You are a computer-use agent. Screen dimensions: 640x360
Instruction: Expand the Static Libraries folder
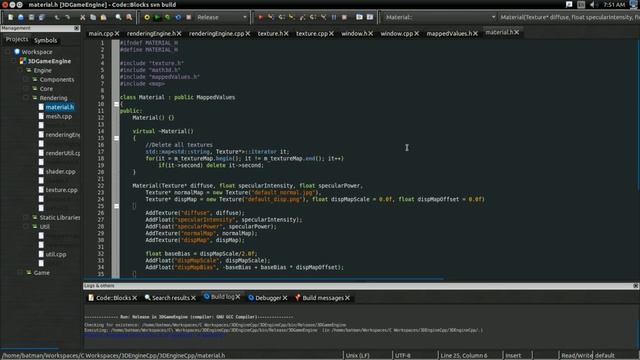click(x=27, y=218)
